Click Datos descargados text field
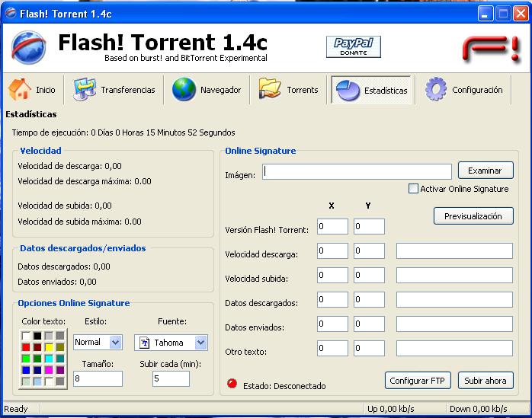The image size is (532, 418). 454,300
